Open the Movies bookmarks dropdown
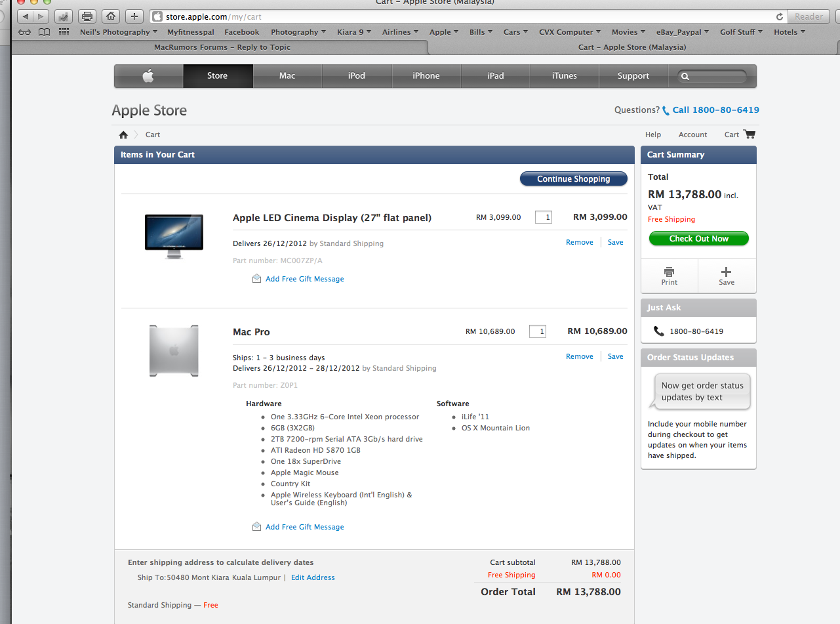Viewport: 840px width, 624px height. pyautogui.click(x=628, y=32)
